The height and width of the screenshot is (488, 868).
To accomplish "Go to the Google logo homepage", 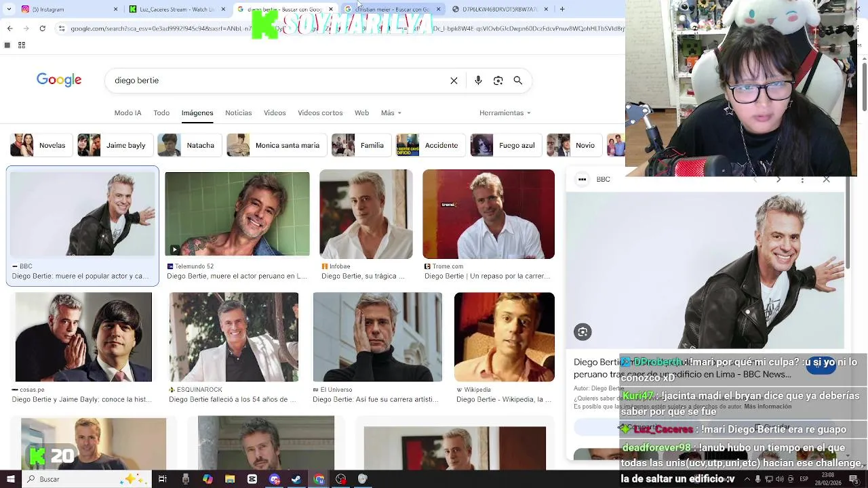I will click(x=59, y=80).
